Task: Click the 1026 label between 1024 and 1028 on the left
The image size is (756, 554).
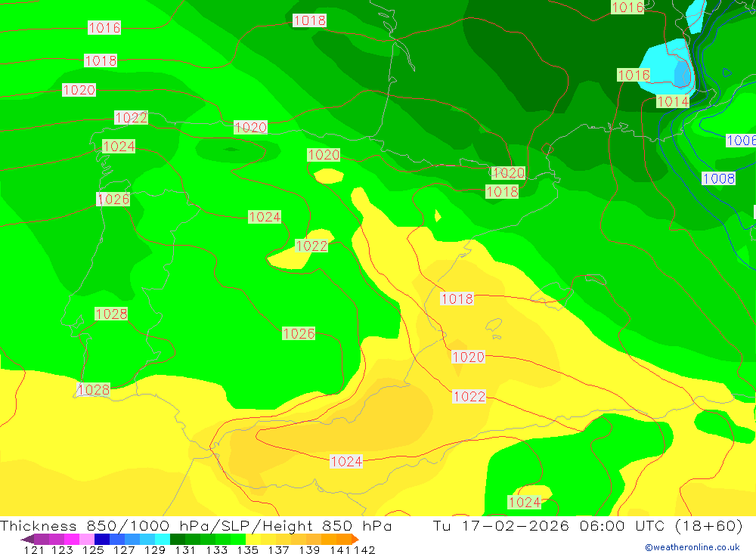Action: click(113, 199)
